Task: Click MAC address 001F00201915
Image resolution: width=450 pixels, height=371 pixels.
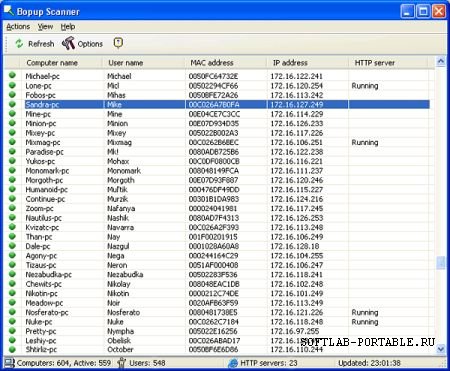Action: pos(213,237)
